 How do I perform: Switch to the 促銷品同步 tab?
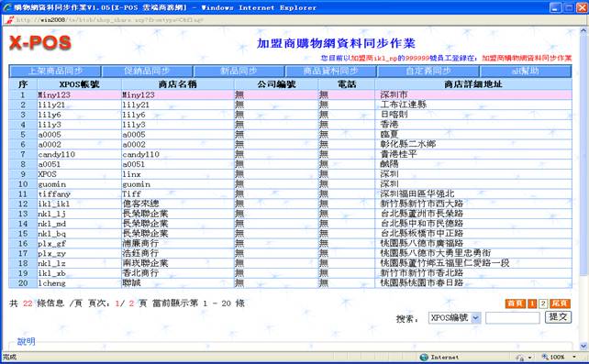(x=147, y=71)
